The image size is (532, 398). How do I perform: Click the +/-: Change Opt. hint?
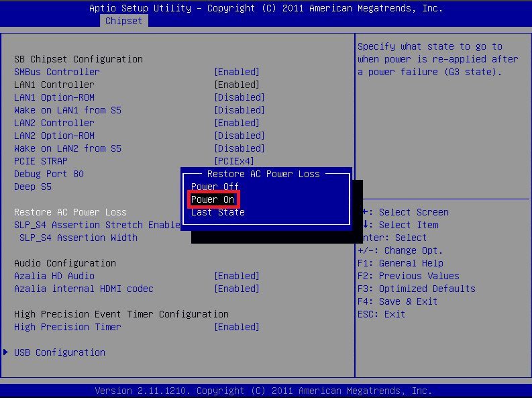pyautogui.click(x=401, y=251)
